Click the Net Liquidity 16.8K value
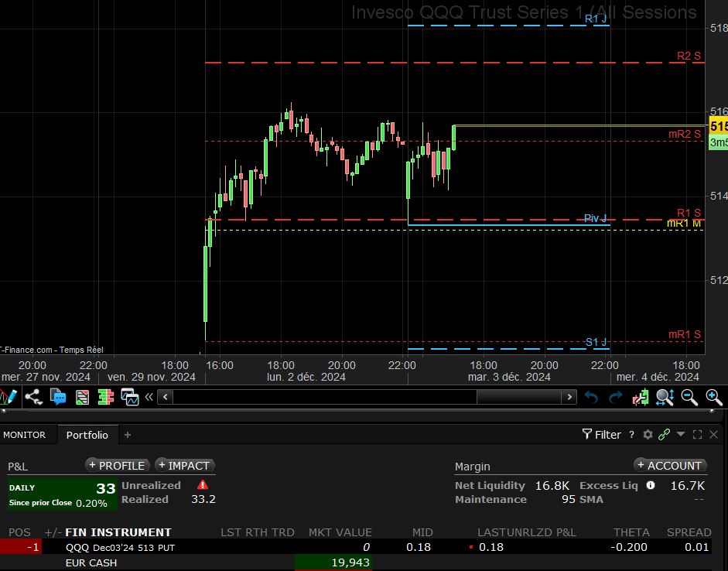Viewport: 728px width, 571px height. [552, 486]
